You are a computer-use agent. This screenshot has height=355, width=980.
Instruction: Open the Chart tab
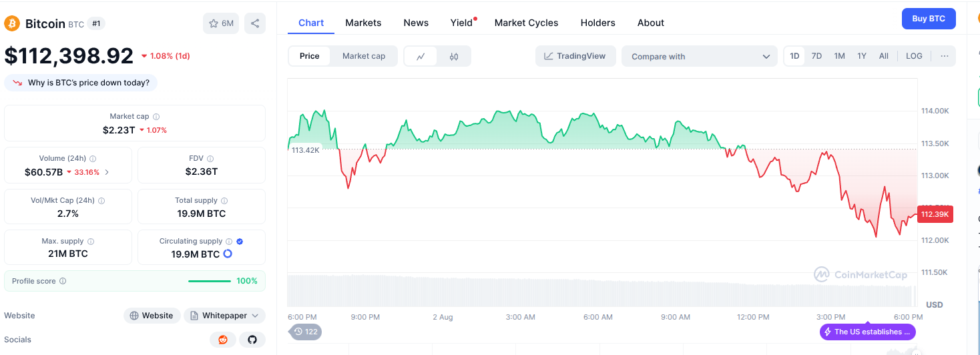click(311, 23)
